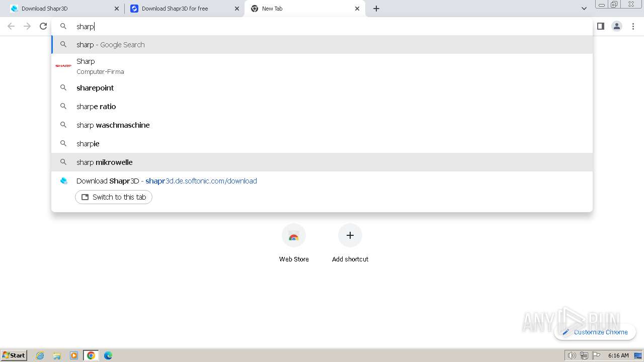Image resolution: width=644 pixels, height=362 pixels.
Task: Click the back navigation arrow
Action: click(x=11, y=26)
